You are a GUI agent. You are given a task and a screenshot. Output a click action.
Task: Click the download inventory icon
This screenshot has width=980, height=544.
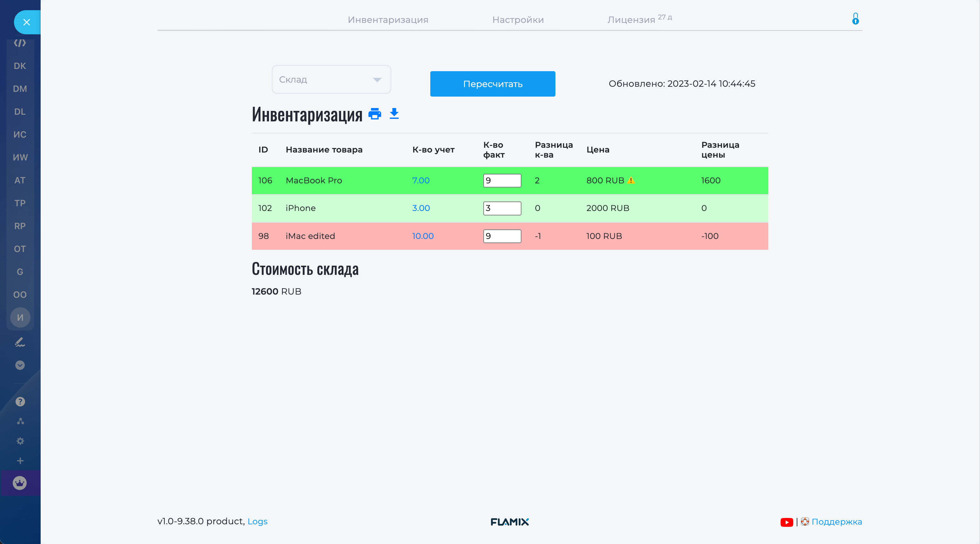(394, 113)
